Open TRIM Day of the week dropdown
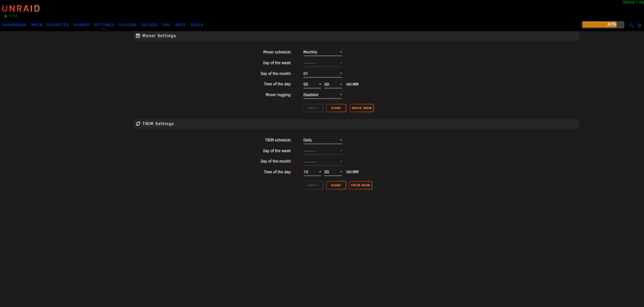This screenshot has width=644, height=307. click(x=323, y=151)
